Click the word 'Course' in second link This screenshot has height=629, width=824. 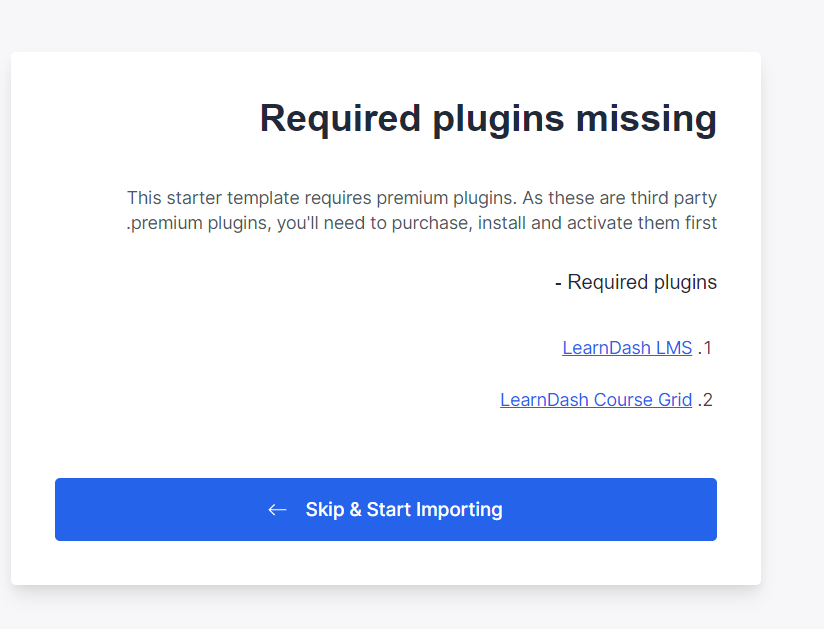point(622,400)
